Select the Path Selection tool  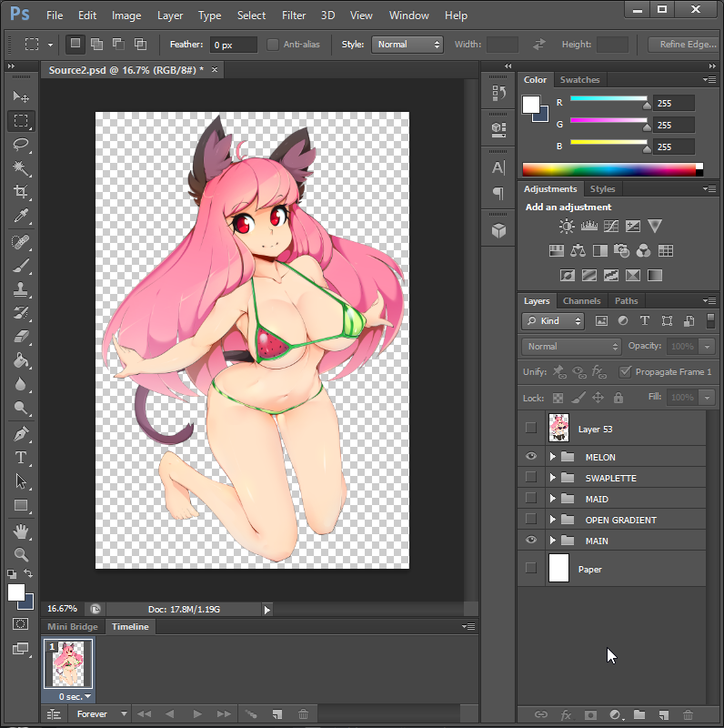(x=20, y=481)
